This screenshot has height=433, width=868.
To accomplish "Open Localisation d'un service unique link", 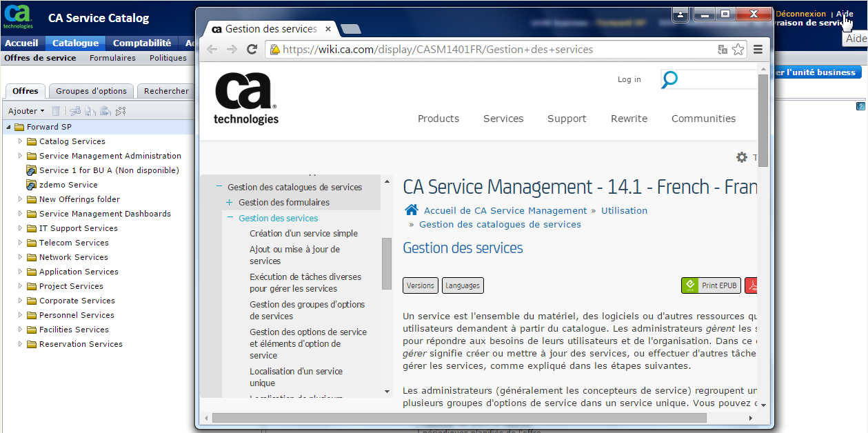I will click(296, 377).
